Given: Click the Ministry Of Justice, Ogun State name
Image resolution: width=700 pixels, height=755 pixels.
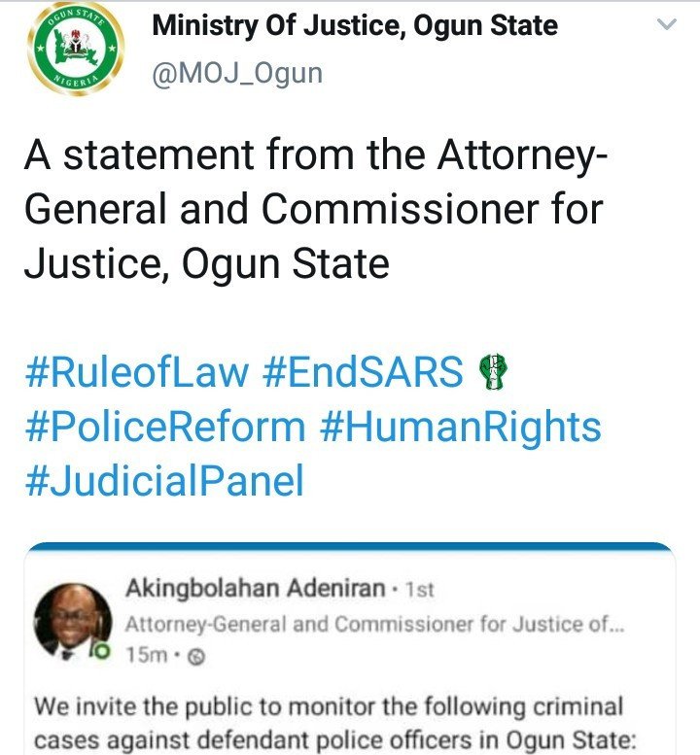Looking at the screenshot, I should (355, 25).
